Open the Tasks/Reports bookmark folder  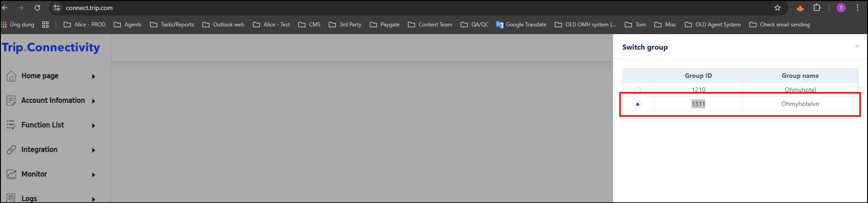[172, 25]
